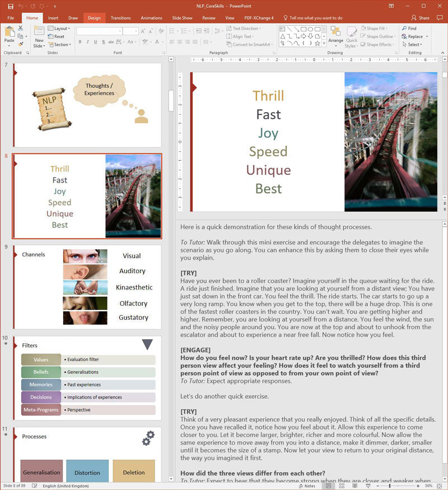This screenshot has width=448, height=490.
Task: Open the Transitions ribbon tab
Action: pyautogui.click(x=120, y=18)
